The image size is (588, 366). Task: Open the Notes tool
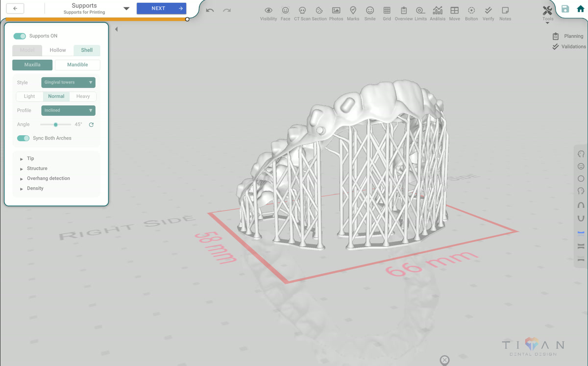(x=505, y=13)
